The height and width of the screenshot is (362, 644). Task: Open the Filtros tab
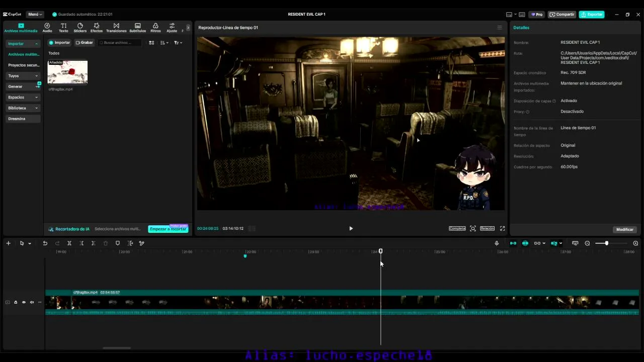coord(155,28)
